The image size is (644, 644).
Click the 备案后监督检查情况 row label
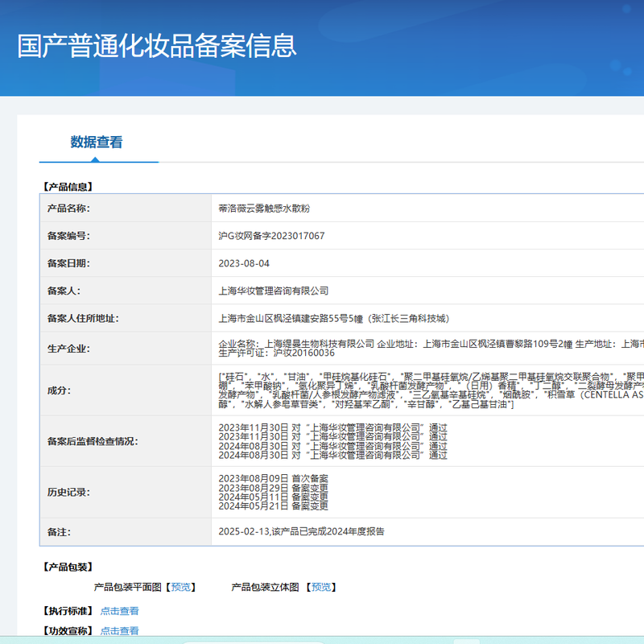coord(93,441)
